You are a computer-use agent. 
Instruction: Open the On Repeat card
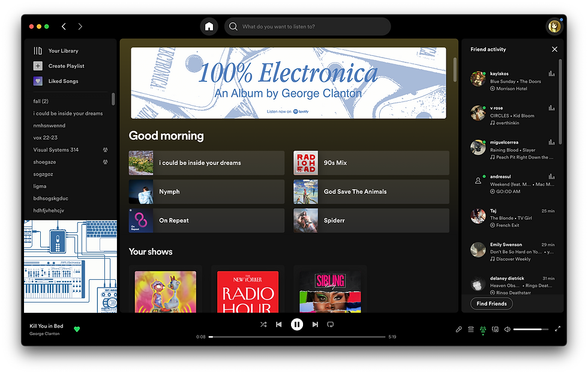[x=206, y=220]
